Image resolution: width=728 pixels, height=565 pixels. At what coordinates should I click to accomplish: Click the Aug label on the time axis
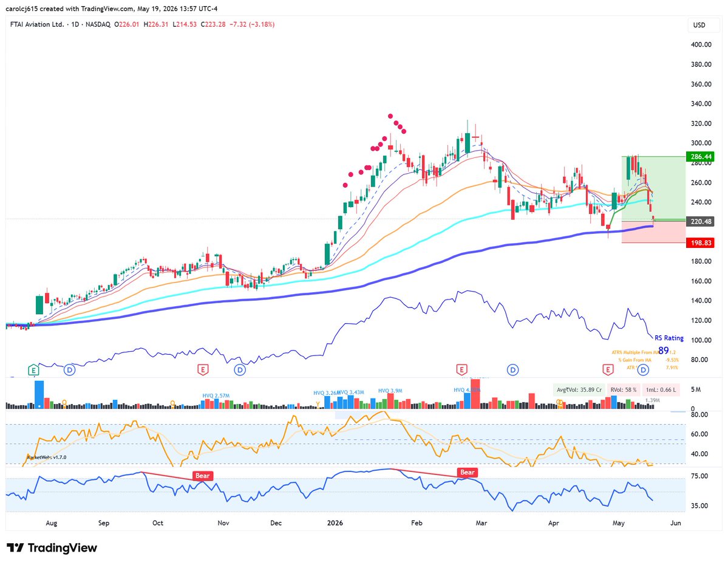coord(52,523)
